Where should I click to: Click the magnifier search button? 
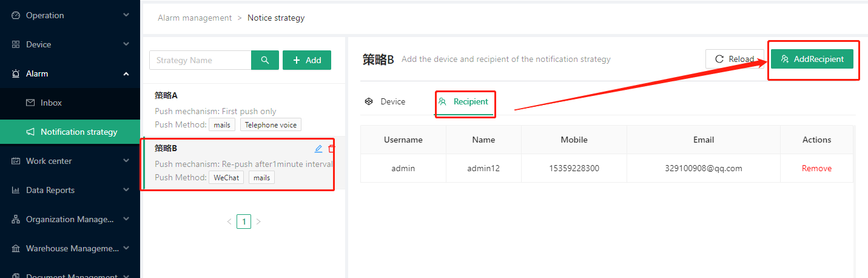pyautogui.click(x=265, y=60)
